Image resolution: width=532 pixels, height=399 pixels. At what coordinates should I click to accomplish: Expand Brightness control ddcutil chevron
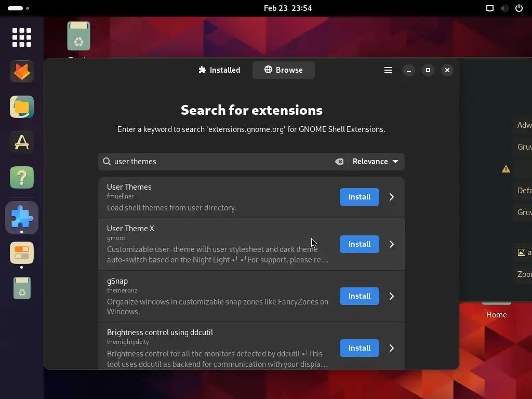(x=392, y=348)
